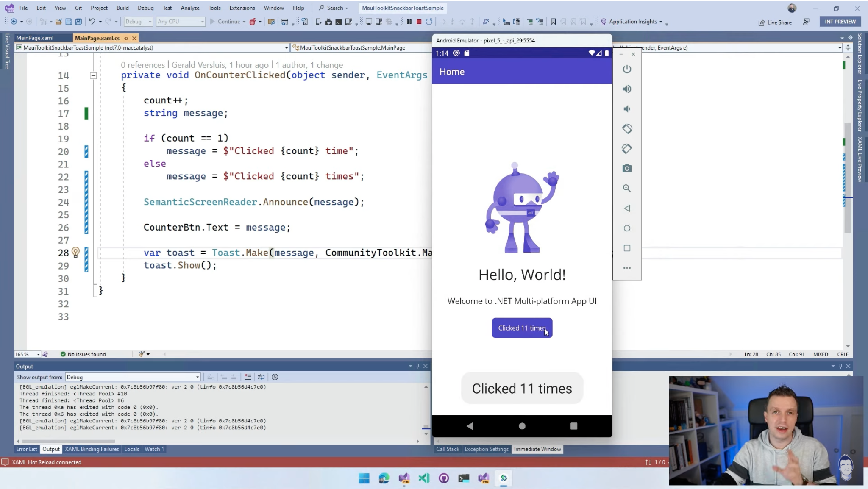
Task: Undo the last edit with Undo arrow
Action: coord(92,22)
